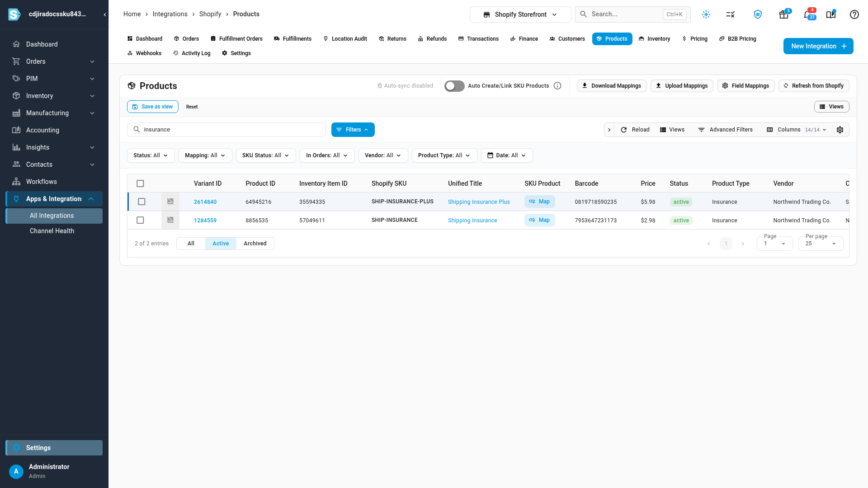Image resolution: width=868 pixels, height=488 pixels.
Task: Open the Mapping: All filter
Action: pyautogui.click(x=205, y=155)
